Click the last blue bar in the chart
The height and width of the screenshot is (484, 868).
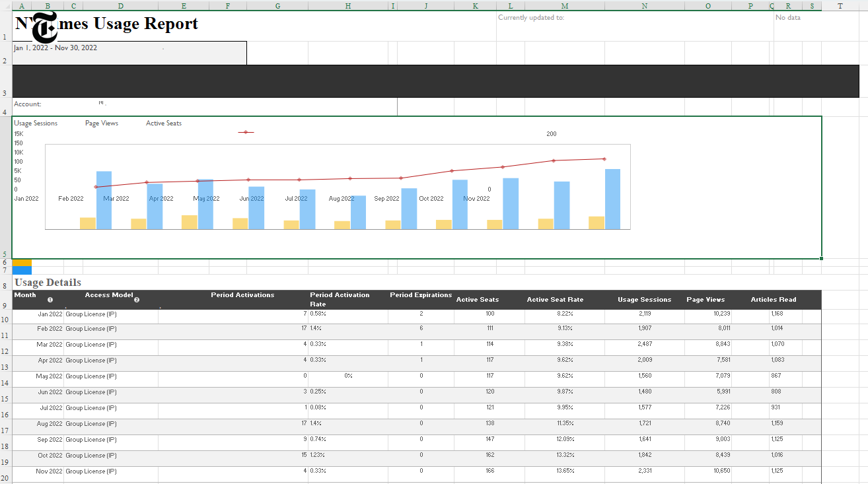click(x=612, y=199)
